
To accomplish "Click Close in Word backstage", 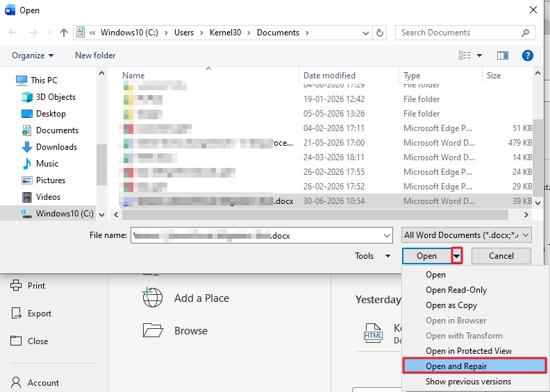I will click(29, 341).
